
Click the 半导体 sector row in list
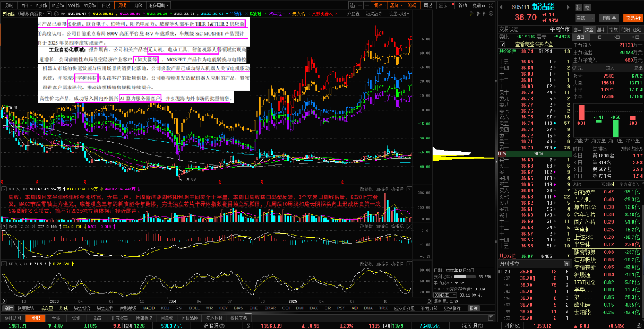(607, 244)
